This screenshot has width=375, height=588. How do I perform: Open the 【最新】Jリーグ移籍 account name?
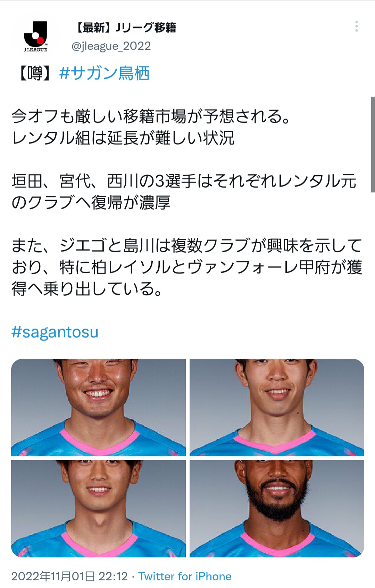[x=125, y=27]
